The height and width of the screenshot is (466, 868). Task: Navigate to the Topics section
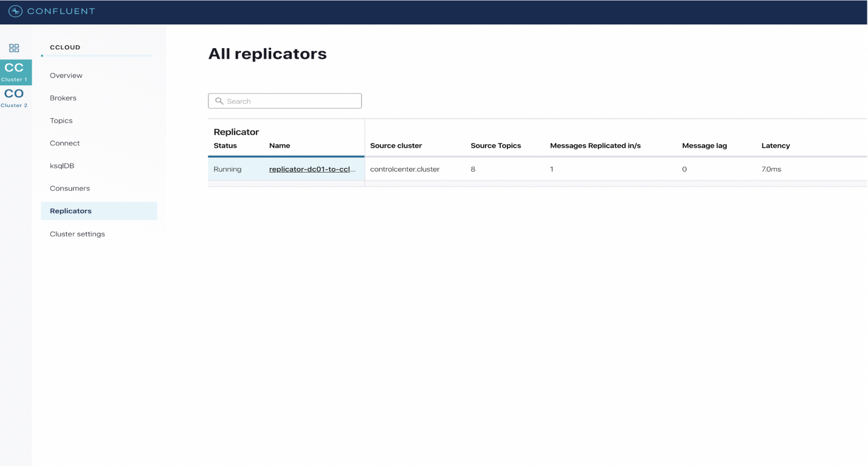tap(60, 120)
